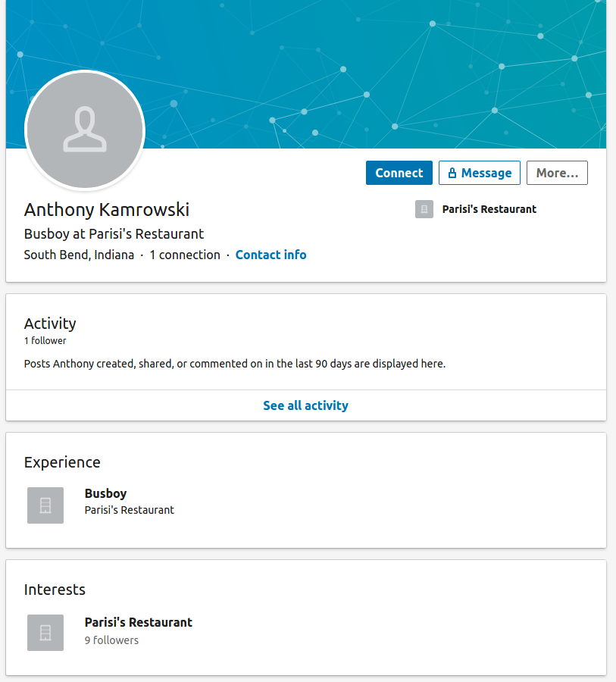This screenshot has height=682, width=616.
Task: Click the posts in last 90 days description
Action: pos(235,364)
